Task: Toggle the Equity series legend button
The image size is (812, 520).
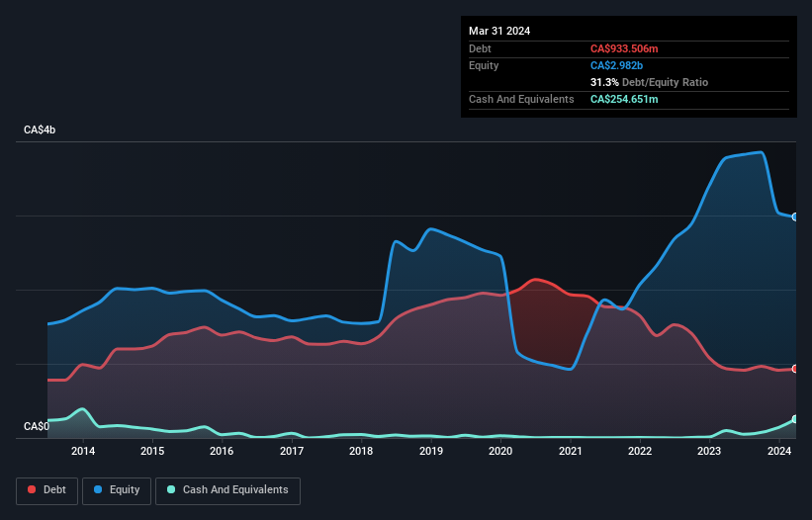Action: tap(117, 490)
